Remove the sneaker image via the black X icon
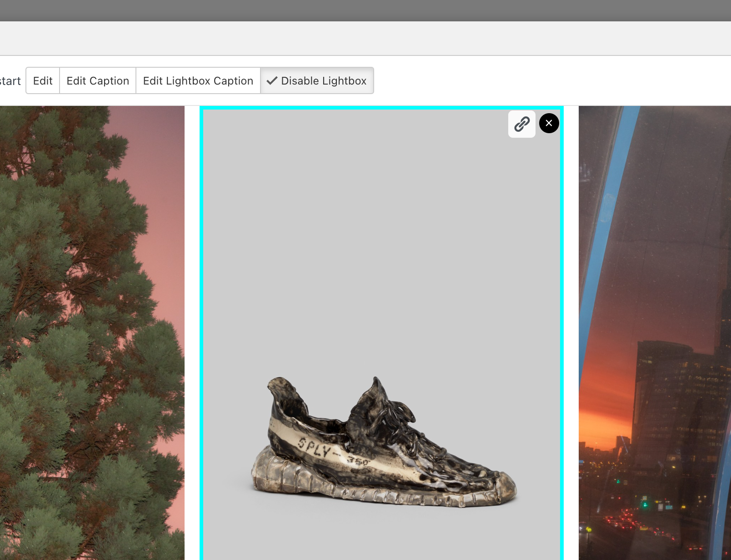The width and height of the screenshot is (731, 560). pos(549,123)
